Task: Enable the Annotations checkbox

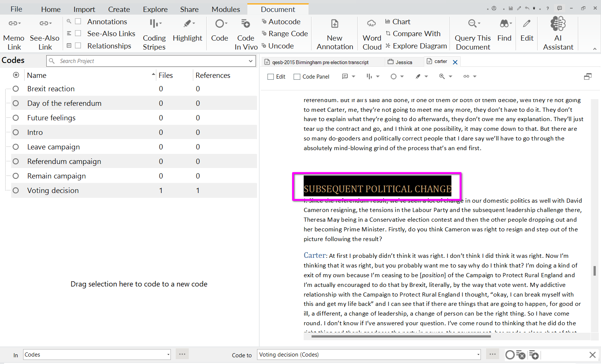Action: point(78,22)
